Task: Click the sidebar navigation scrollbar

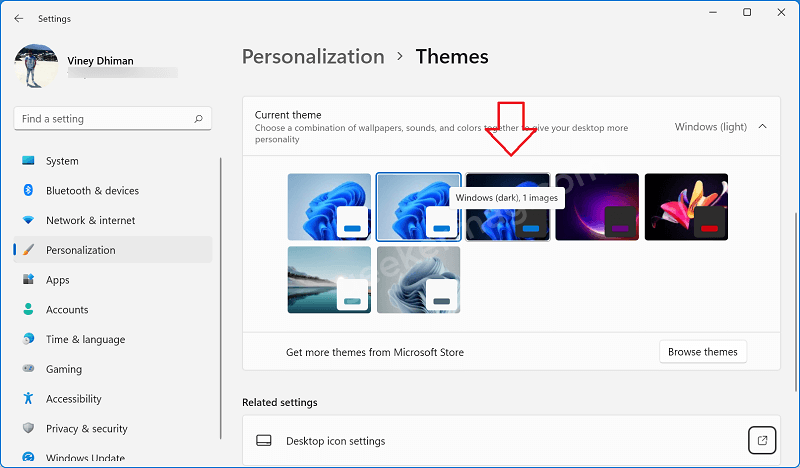Action: coord(220,298)
